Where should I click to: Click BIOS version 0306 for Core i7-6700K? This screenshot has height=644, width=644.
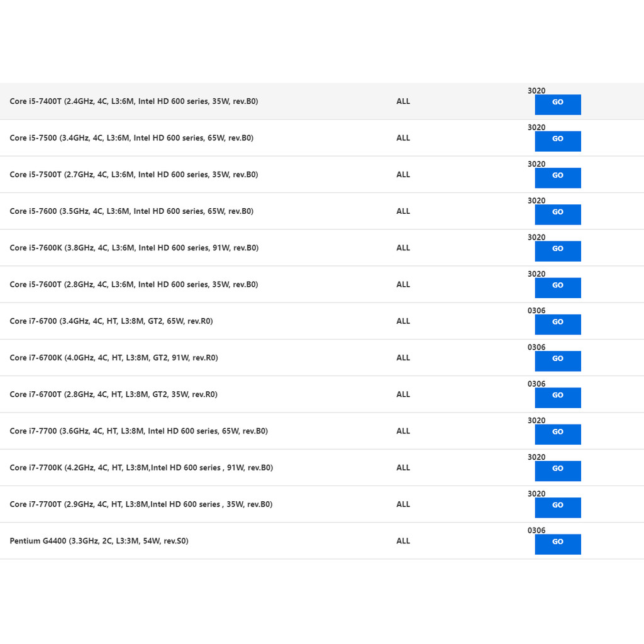click(536, 348)
